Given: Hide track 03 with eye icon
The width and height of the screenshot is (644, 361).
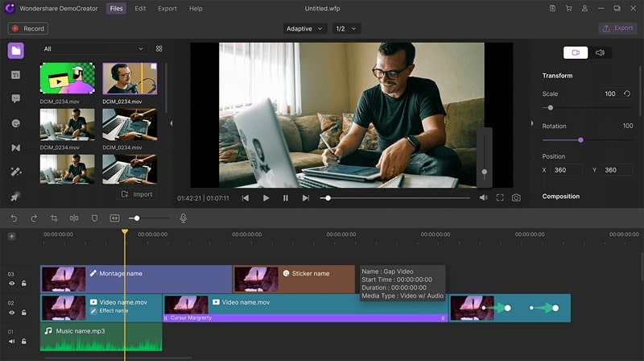Looking at the screenshot, I should (x=11, y=284).
